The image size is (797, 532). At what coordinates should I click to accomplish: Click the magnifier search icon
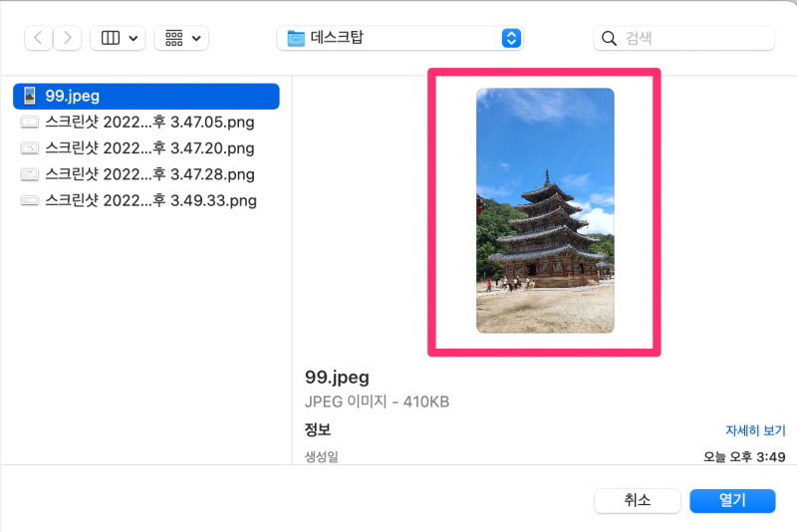point(609,38)
